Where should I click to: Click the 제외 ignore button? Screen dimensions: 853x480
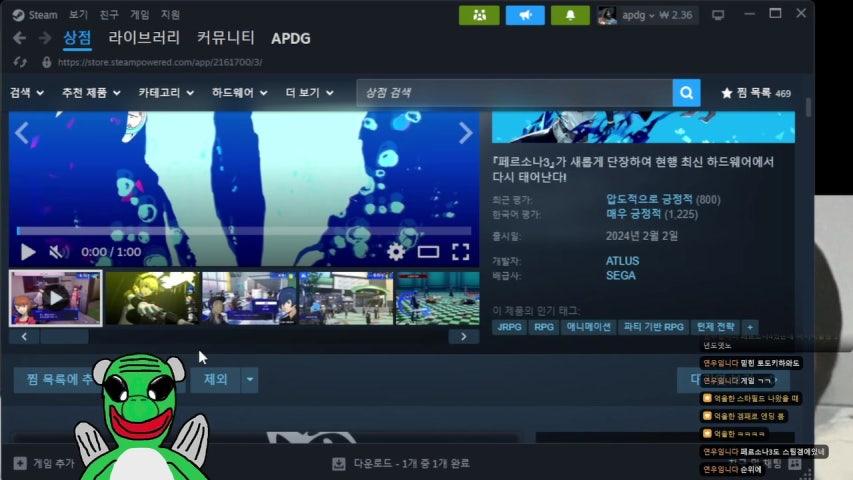pos(215,379)
